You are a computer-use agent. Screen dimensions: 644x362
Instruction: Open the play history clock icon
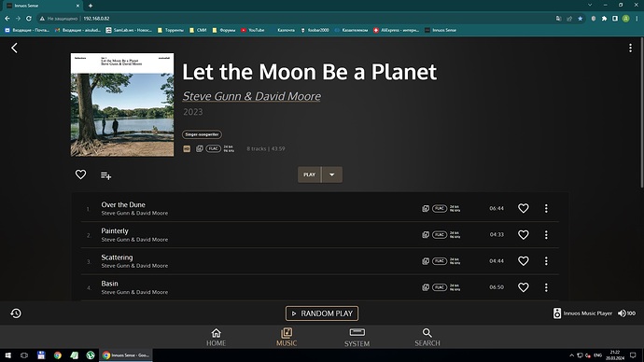click(16, 313)
